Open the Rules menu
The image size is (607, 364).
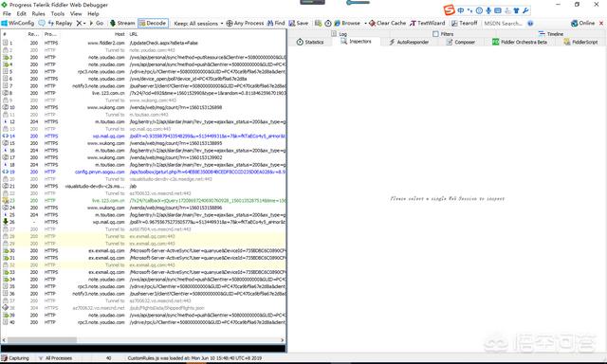tap(38, 13)
